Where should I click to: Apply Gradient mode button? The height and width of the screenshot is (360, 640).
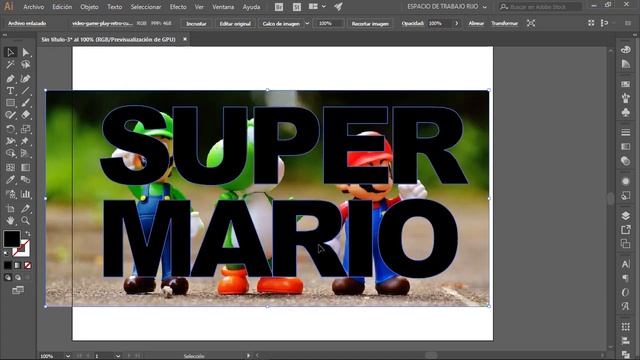tap(18, 265)
